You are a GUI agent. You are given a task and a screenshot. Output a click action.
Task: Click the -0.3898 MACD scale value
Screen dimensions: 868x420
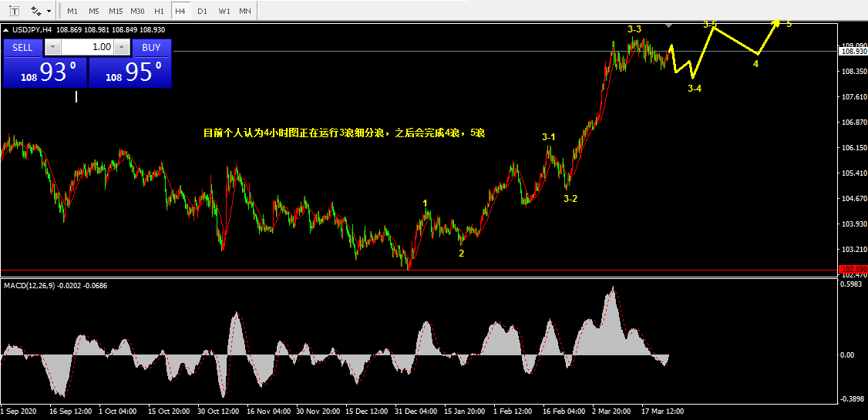(853, 398)
